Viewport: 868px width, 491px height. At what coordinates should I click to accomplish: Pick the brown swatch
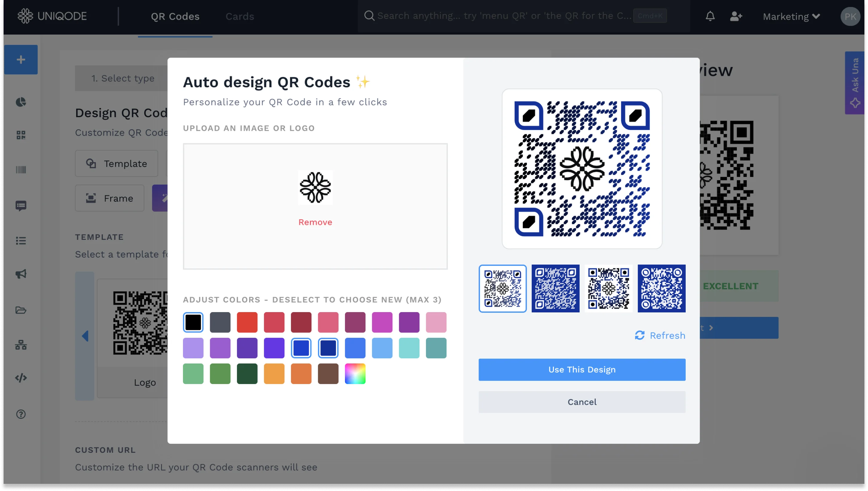click(328, 374)
